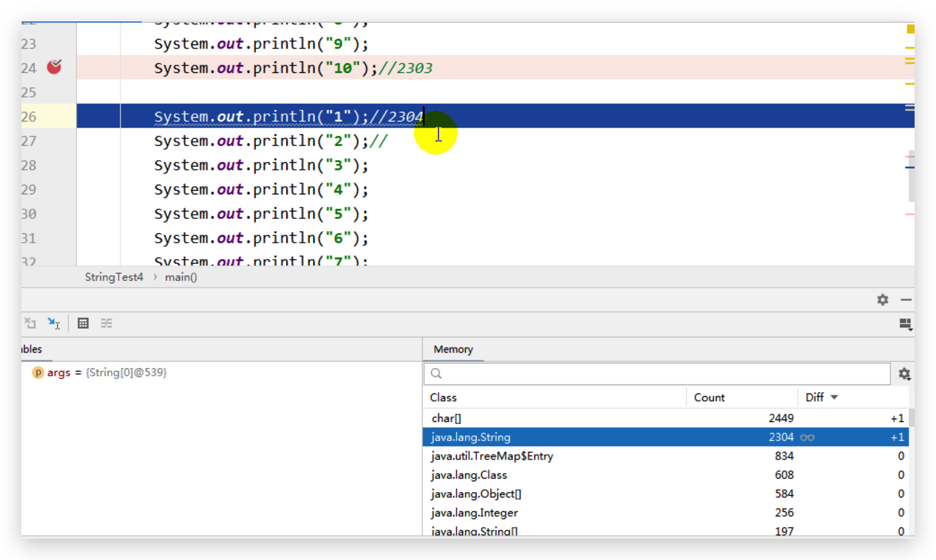Open the Memory view settings gear dropdown
The width and height of the screenshot is (936, 560).
tap(904, 374)
